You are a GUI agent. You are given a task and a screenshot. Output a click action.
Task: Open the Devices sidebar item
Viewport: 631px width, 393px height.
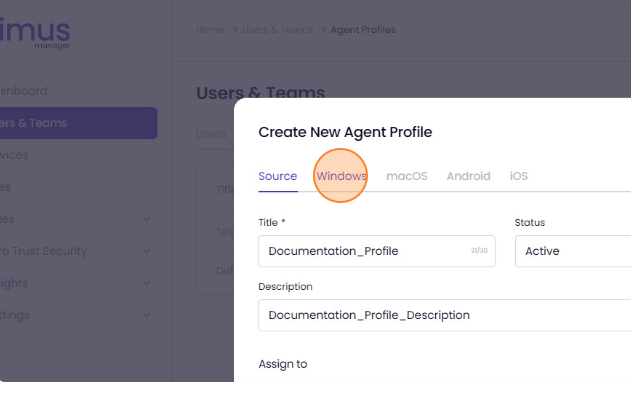point(14,155)
